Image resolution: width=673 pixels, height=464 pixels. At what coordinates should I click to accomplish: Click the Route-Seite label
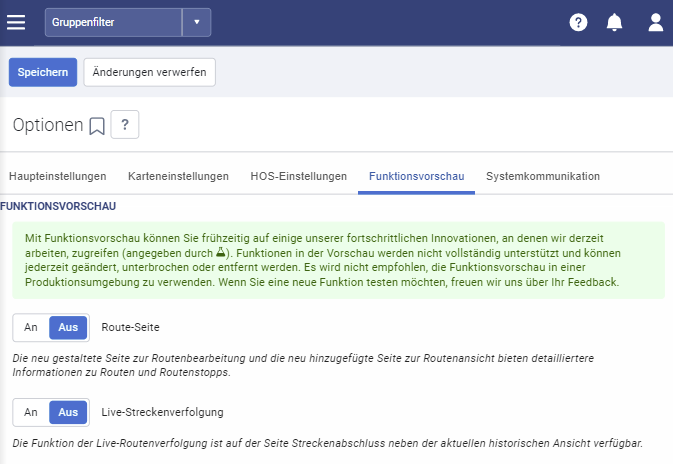pyautogui.click(x=130, y=328)
